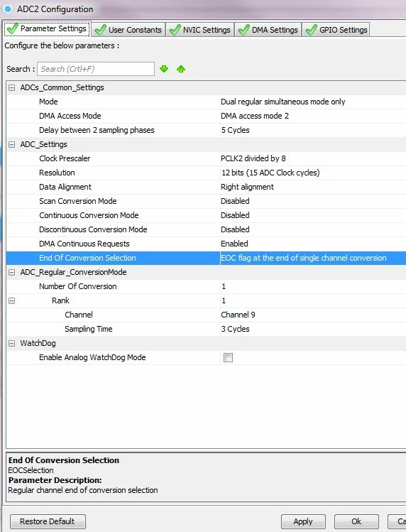406x532 pixels.
Task: Collapse the ADC_Settings group
Action: (x=12, y=144)
